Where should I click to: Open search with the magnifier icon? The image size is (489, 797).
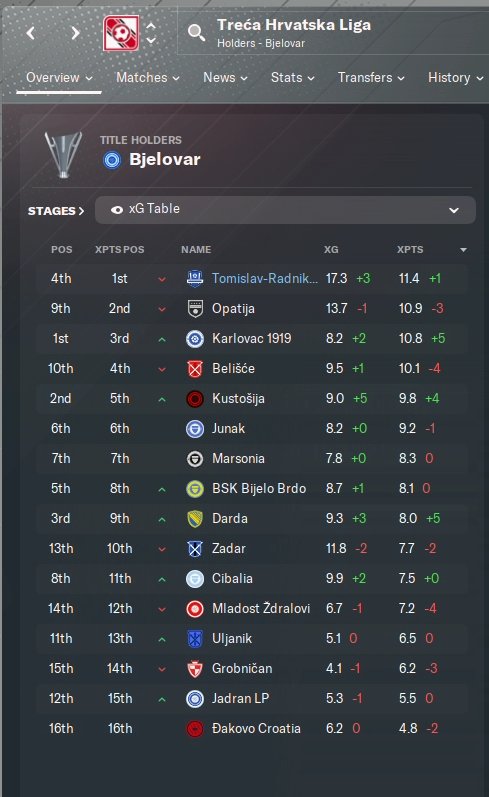[196, 33]
